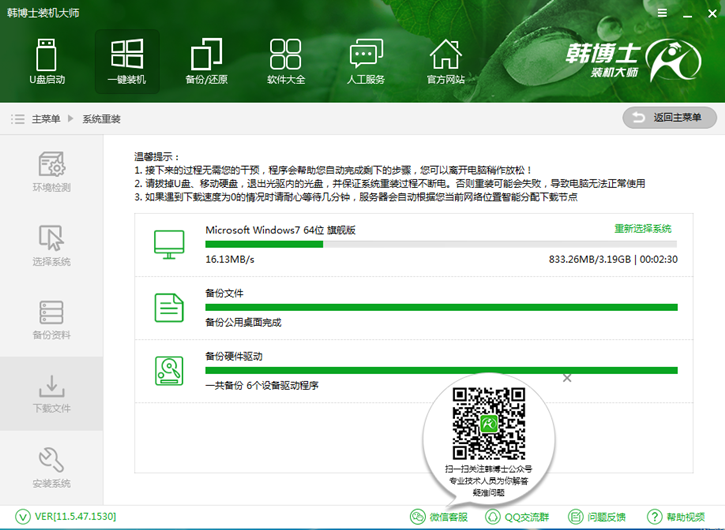Click the Windows7 download progress bar

(440, 244)
